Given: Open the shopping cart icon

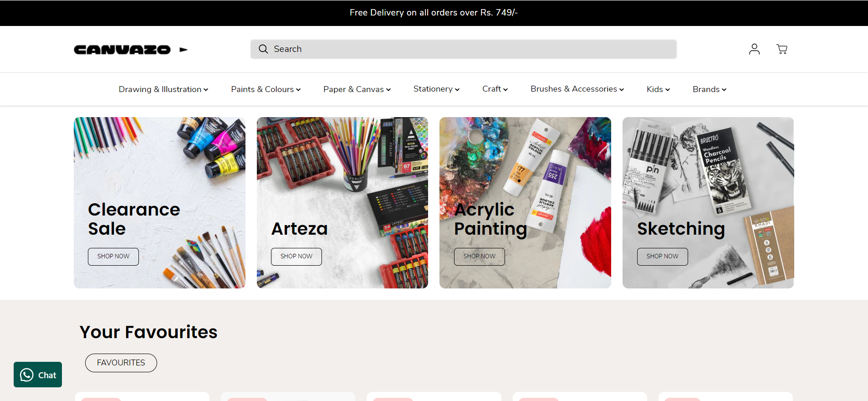Looking at the screenshot, I should (782, 49).
